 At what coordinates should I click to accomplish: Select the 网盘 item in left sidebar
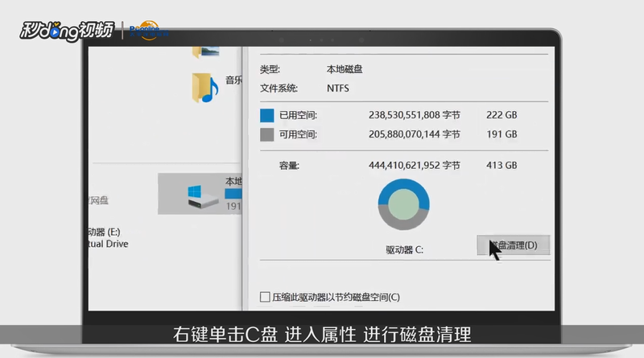coord(98,200)
